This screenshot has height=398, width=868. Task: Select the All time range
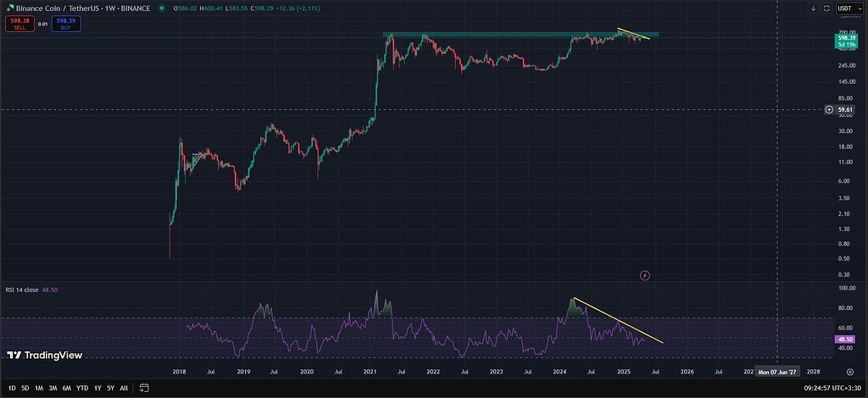[124, 388]
